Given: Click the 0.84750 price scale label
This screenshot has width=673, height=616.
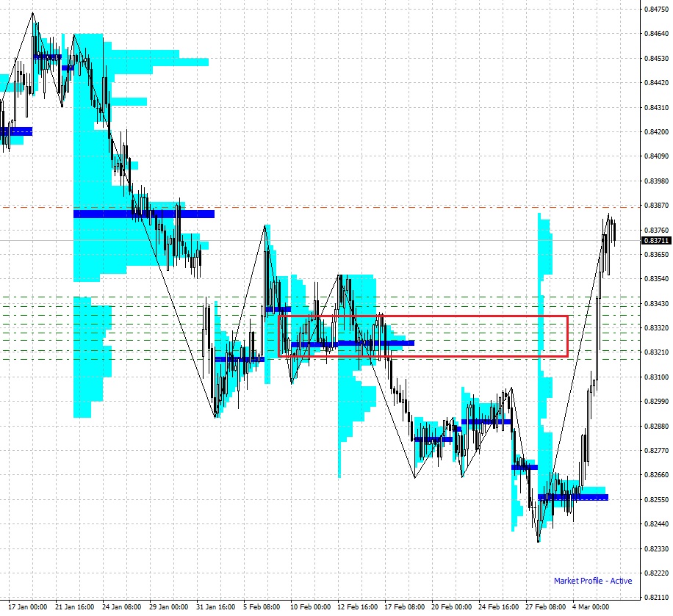Looking at the screenshot, I should (656, 9).
